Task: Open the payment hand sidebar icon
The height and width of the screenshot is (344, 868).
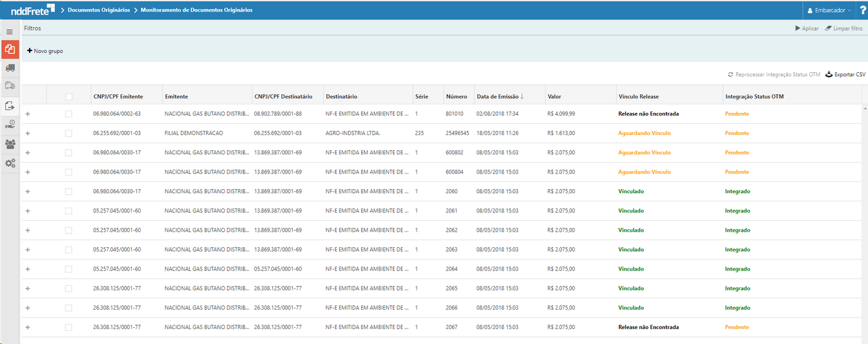Action: 10,125
